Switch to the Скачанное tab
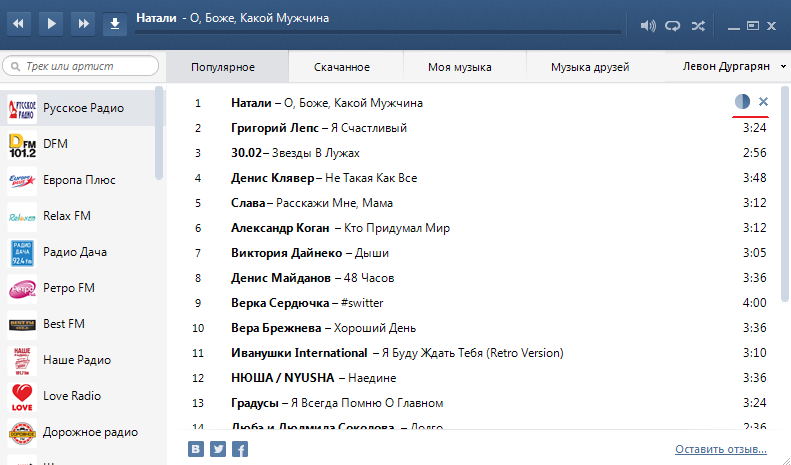The height and width of the screenshot is (465, 791). coord(342,67)
